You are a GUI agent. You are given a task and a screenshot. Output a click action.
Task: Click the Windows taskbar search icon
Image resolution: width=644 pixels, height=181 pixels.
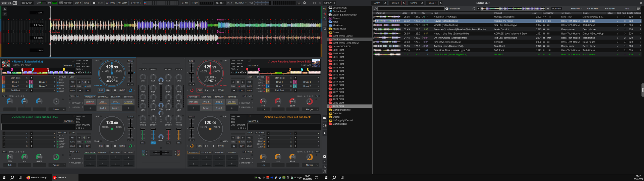(x=12, y=178)
